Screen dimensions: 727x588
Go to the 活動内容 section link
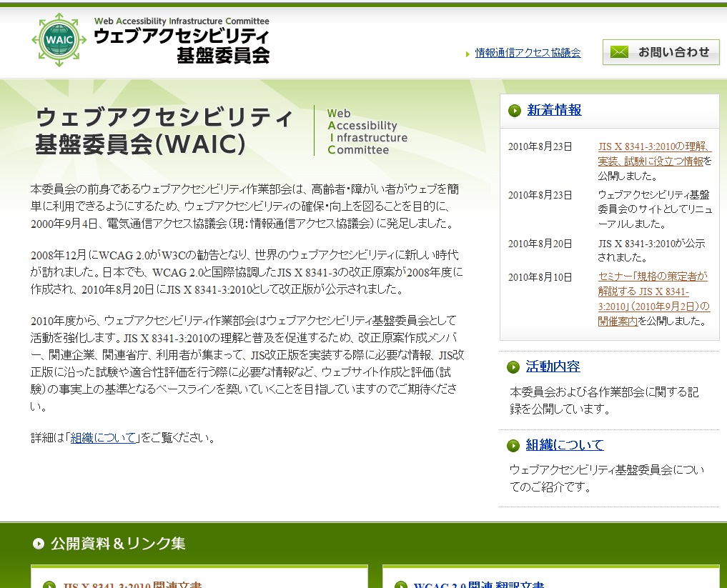(x=553, y=367)
